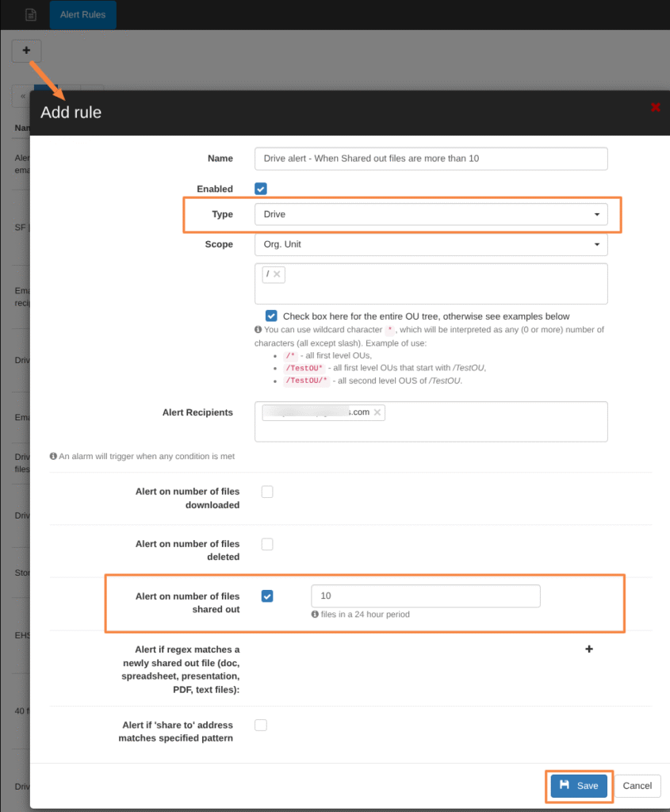The image size is (670, 812).
Task: Close the Add rule dialog with red X
Action: tap(656, 107)
